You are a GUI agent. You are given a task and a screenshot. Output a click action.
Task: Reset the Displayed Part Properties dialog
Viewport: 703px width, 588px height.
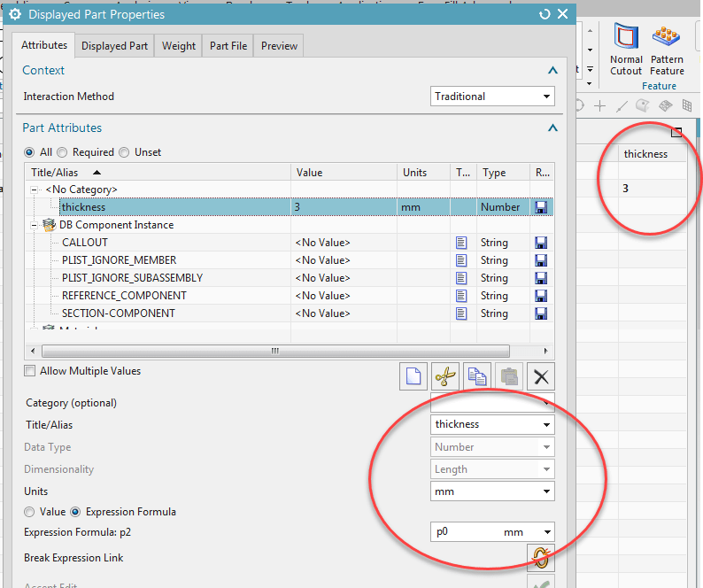coord(545,14)
